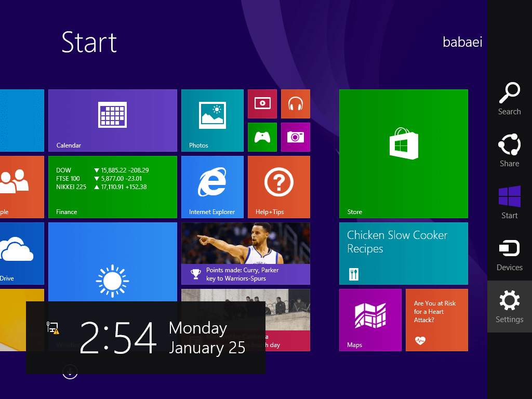Open the Settings charm gear
The height and width of the screenshot is (399, 532).
click(x=509, y=300)
